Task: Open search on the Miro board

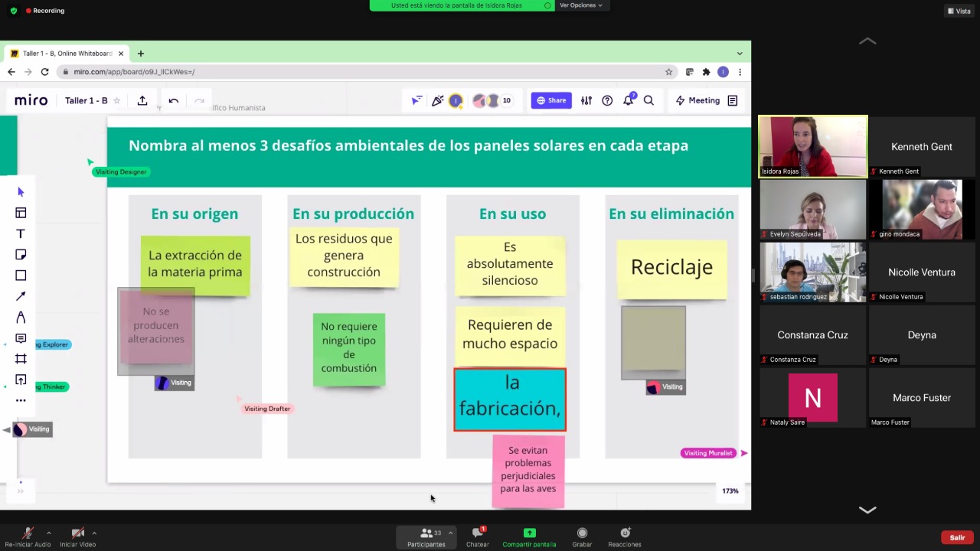Action: tap(648, 100)
